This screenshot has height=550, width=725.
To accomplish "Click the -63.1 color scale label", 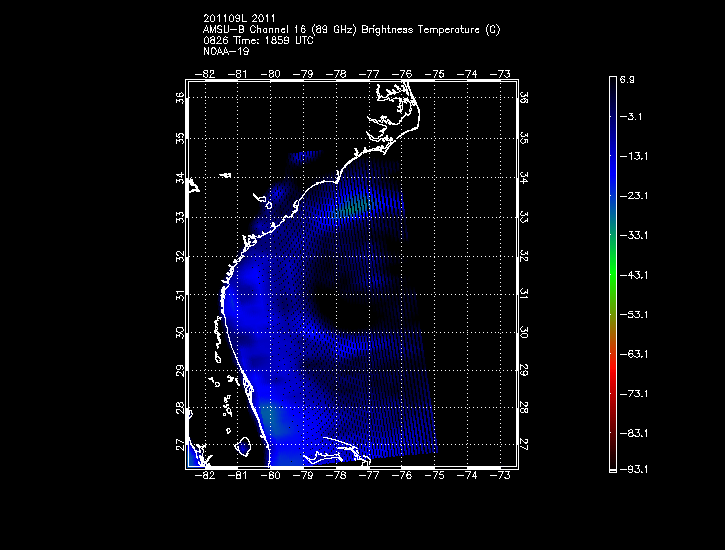I will coord(633,354).
